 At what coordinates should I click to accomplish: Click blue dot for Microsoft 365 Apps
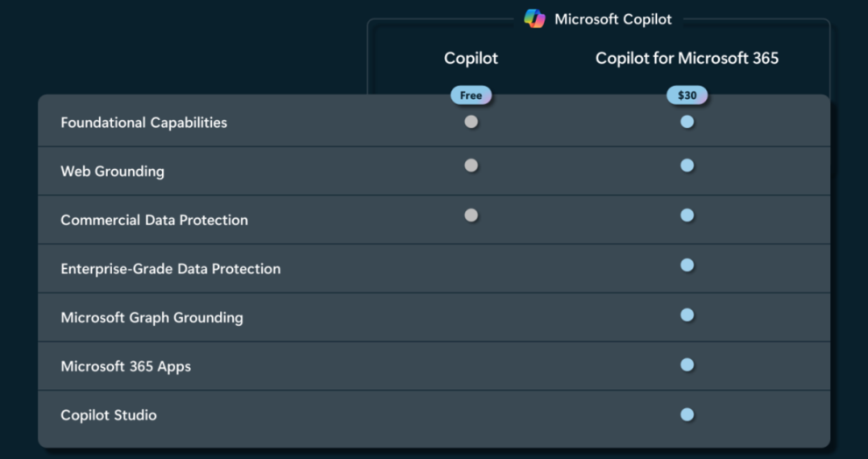click(x=688, y=364)
